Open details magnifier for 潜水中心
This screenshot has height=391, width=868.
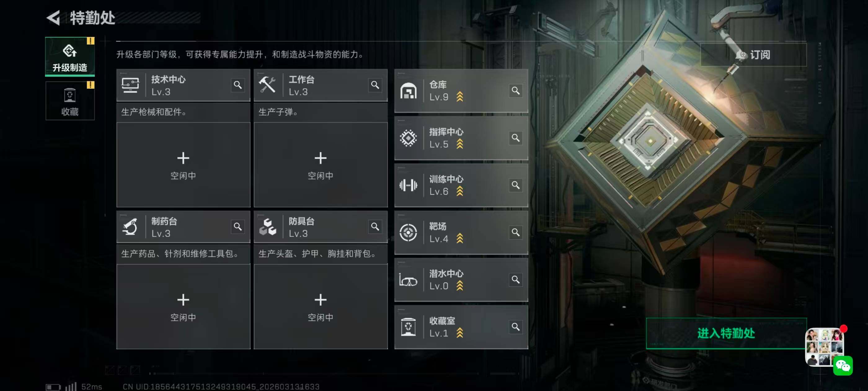[x=516, y=279]
